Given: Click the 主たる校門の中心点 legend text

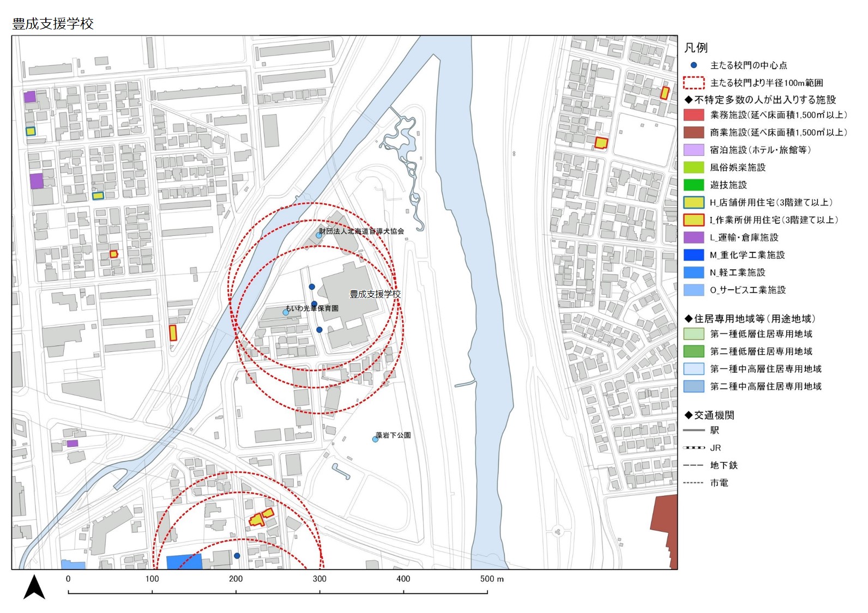Looking at the screenshot, I should click(749, 65).
